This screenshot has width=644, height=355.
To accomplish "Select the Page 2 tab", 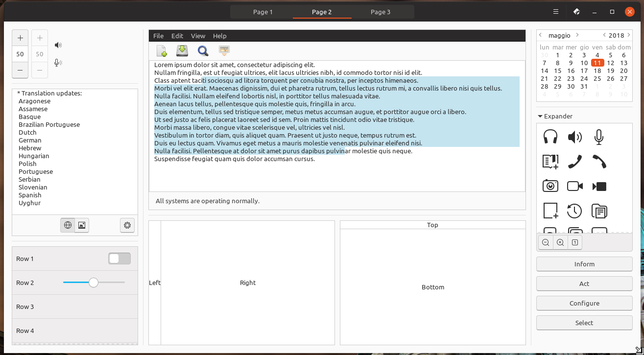I will click(322, 12).
